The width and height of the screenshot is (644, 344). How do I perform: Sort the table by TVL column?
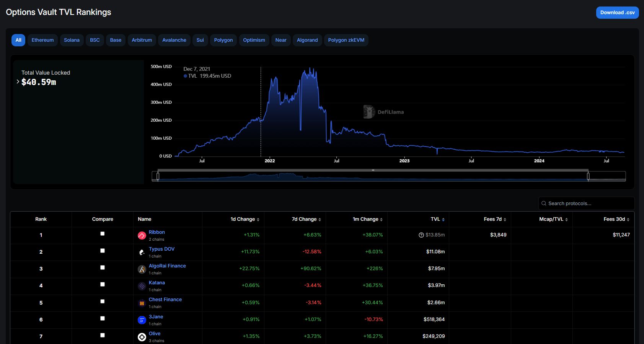coord(437,219)
